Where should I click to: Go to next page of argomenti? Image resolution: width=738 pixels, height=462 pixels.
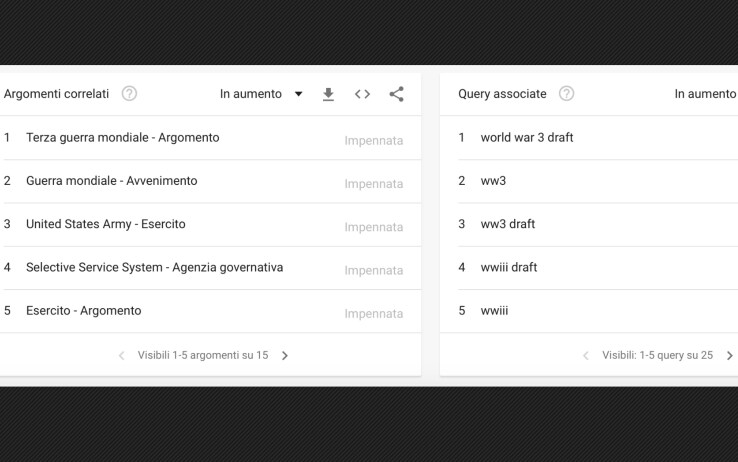[x=285, y=356]
